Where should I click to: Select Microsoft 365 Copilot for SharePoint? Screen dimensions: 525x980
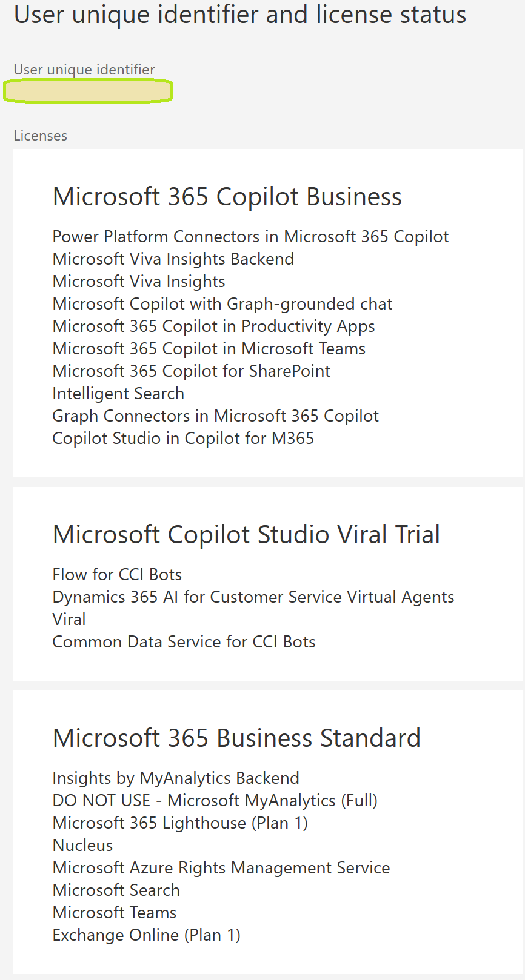192,371
